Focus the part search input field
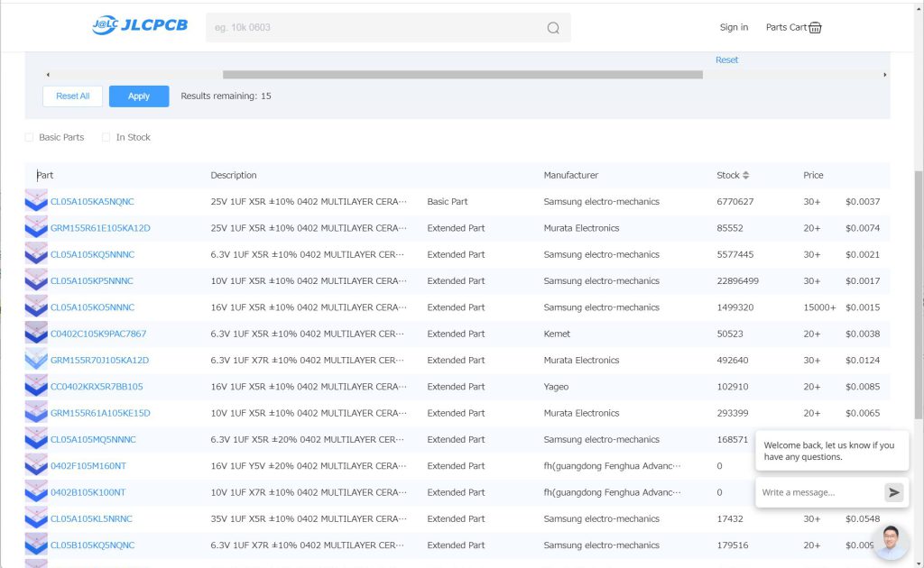Image resolution: width=924 pixels, height=568 pixels. tap(374, 28)
